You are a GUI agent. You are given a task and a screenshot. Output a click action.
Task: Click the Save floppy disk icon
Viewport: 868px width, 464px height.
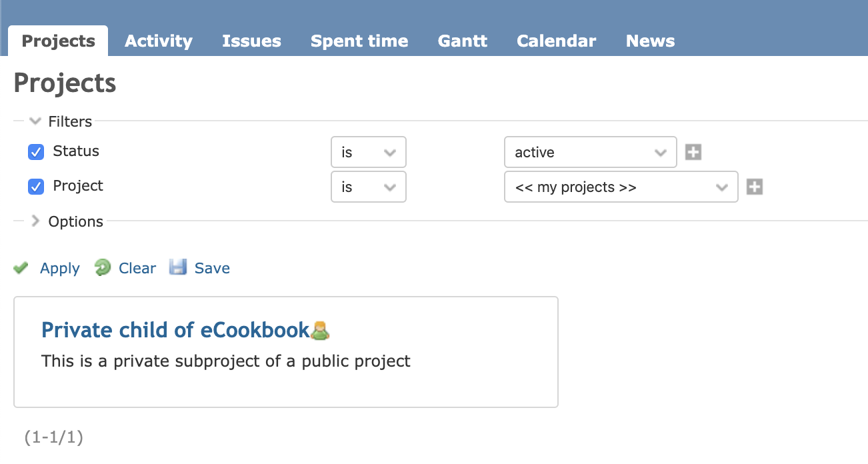point(177,267)
